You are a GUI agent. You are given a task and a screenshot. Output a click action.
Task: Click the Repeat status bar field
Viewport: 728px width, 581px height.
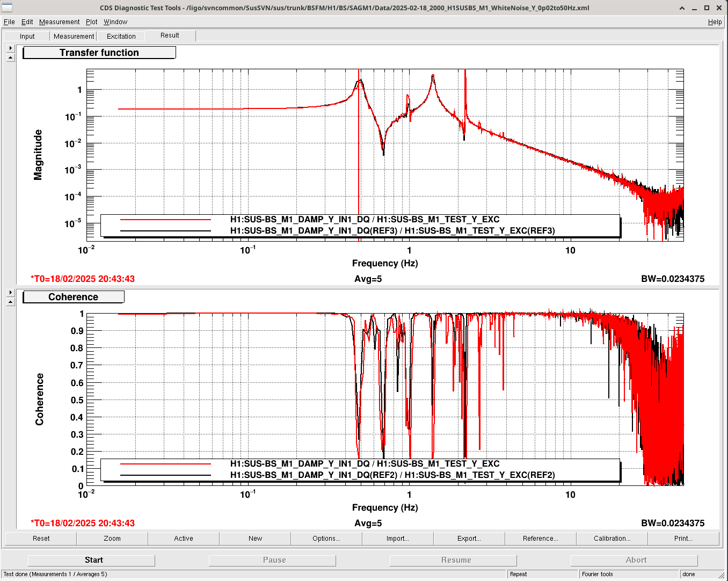[543, 574]
